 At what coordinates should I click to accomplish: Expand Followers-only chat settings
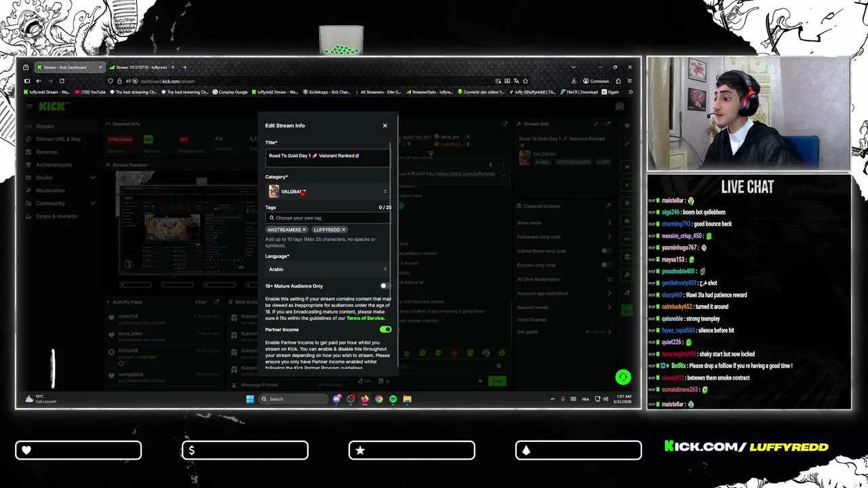tap(609, 237)
